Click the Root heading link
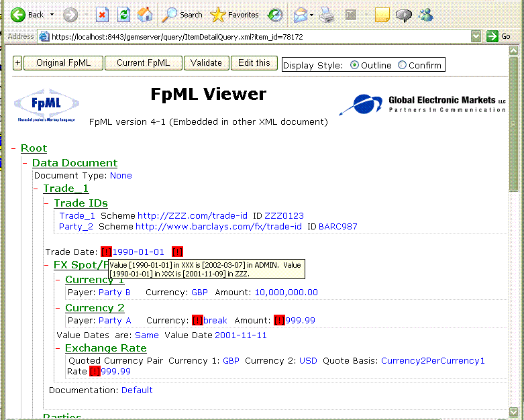Screen dimensions: 524x420 click(34, 148)
